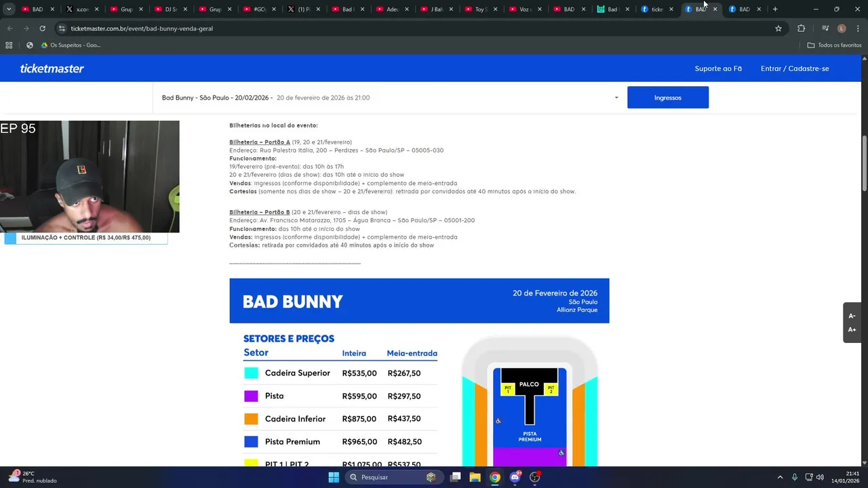Click the Pista Premium area on map

coord(530,436)
